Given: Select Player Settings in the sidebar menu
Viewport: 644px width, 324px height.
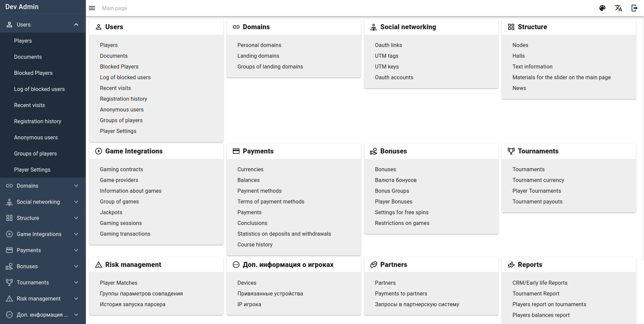Looking at the screenshot, I should coord(32,170).
